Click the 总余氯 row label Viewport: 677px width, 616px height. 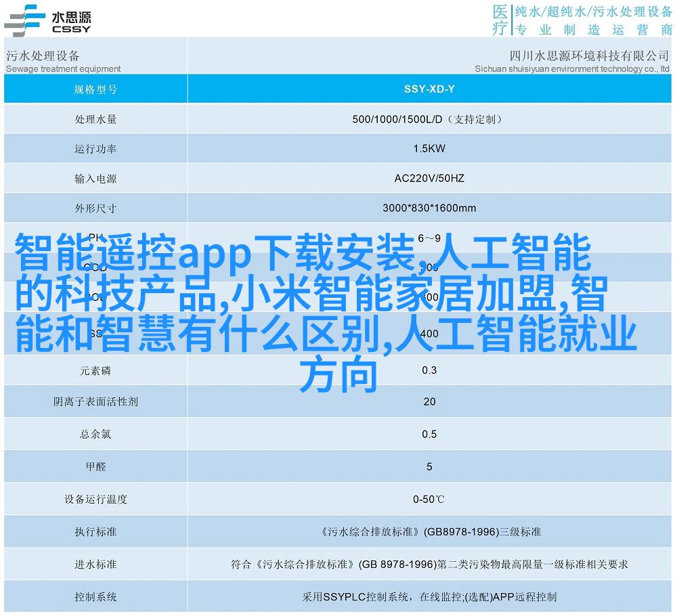pos(95,435)
